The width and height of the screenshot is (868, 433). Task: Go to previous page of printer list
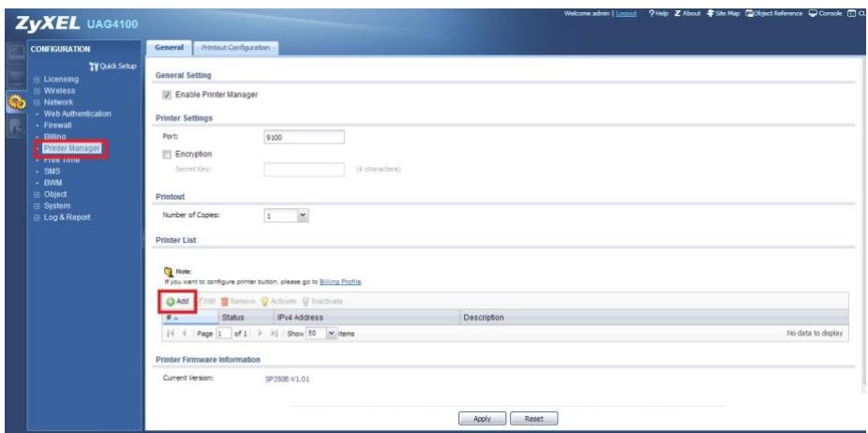183,334
